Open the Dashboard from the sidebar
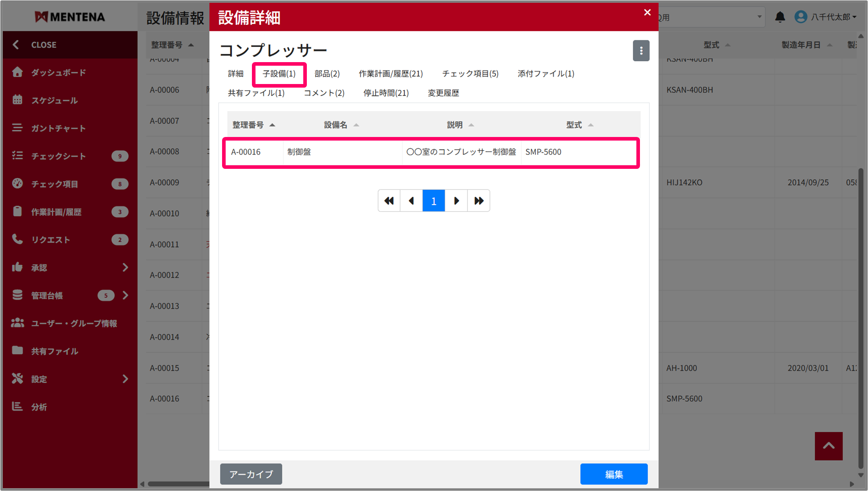The width and height of the screenshot is (868, 491). 58,72
